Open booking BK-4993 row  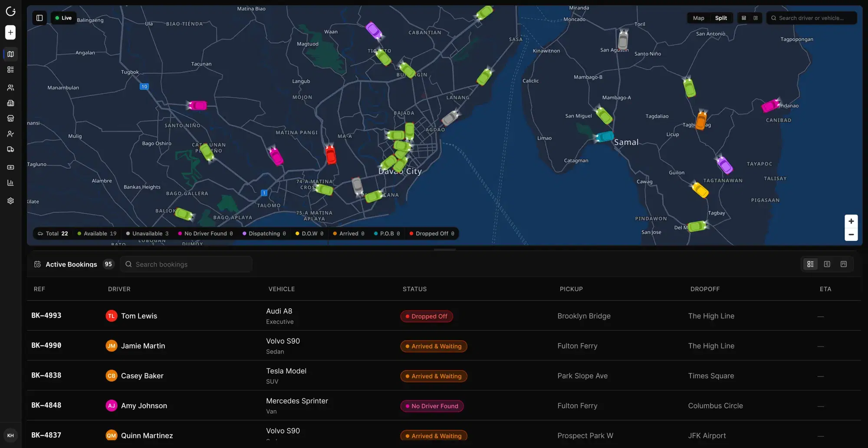point(444,316)
